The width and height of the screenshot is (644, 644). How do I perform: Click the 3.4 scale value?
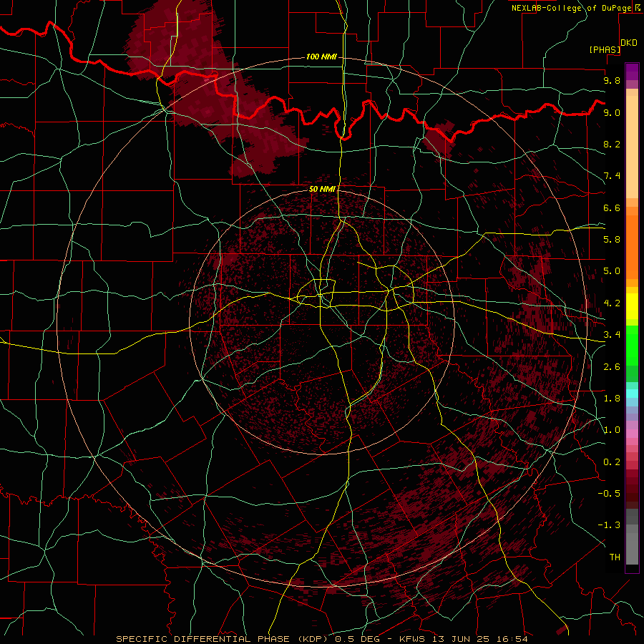pos(612,335)
